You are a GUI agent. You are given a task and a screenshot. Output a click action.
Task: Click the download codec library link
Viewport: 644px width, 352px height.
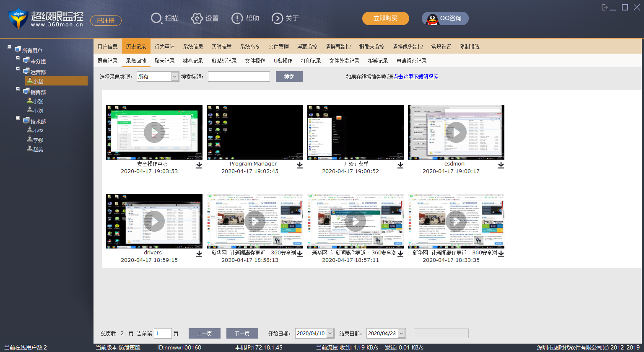(x=415, y=77)
